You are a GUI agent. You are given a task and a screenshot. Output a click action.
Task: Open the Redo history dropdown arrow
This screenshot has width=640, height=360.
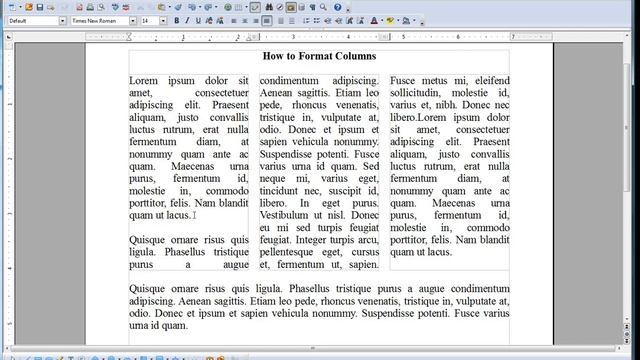pos(216,7)
